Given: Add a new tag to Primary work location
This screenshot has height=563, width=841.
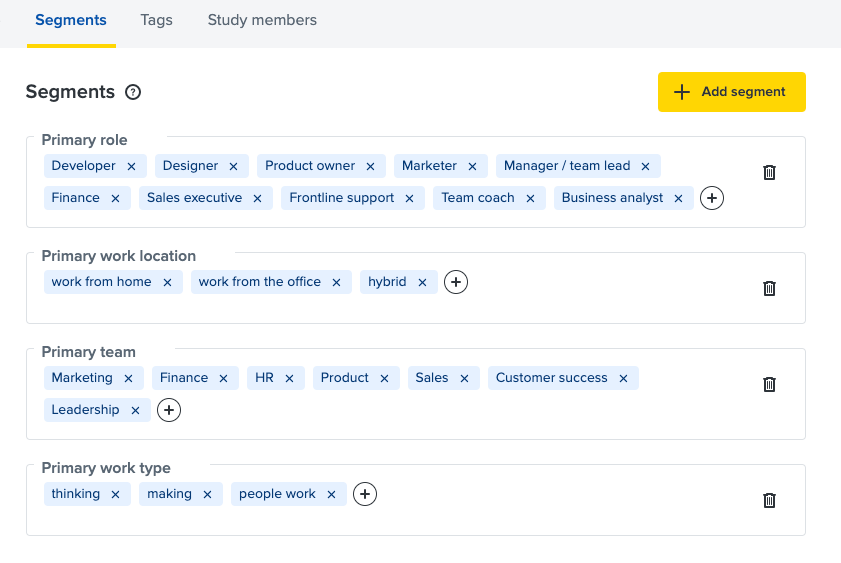Looking at the screenshot, I should click(x=456, y=282).
